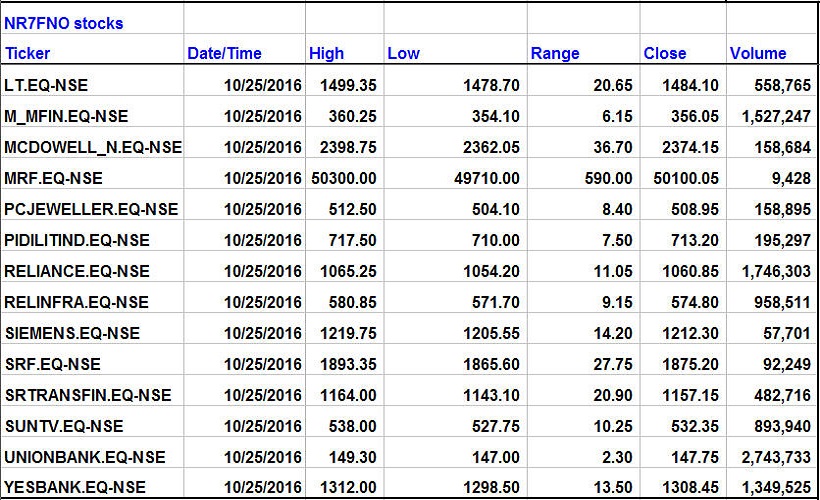Select the Close column header

(x=665, y=53)
